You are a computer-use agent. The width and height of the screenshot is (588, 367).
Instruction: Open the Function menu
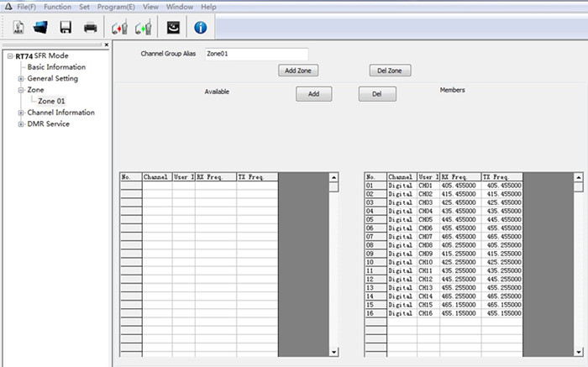[57, 7]
